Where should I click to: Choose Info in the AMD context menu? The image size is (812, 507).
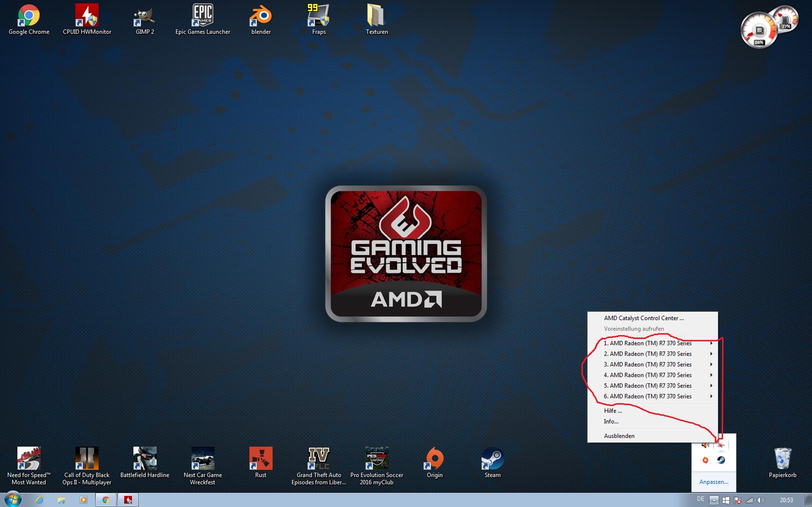[652, 421]
